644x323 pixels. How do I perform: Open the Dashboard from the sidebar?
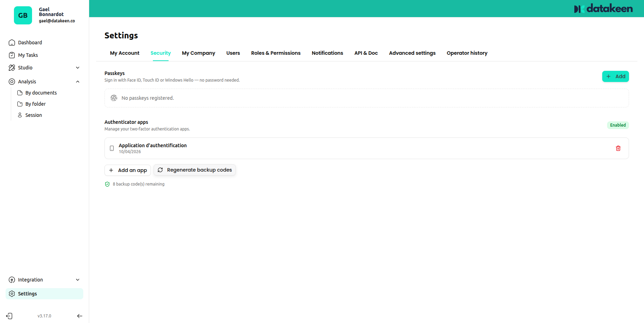pos(30,42)
